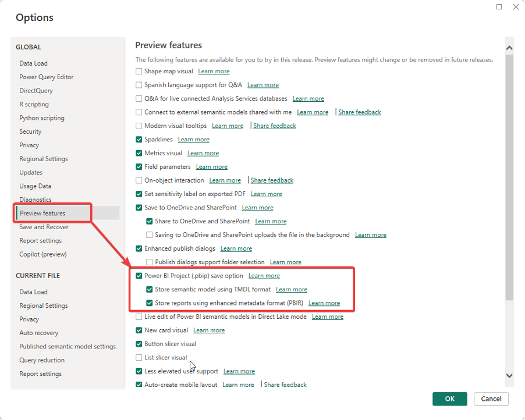Screen dimensions: 525x420
Task: Open Current File Data Load
Action: (34, 292)
